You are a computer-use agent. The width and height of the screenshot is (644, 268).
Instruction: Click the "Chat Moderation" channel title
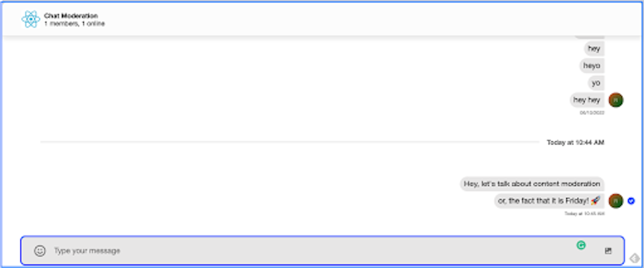click(x=71, y=16)
